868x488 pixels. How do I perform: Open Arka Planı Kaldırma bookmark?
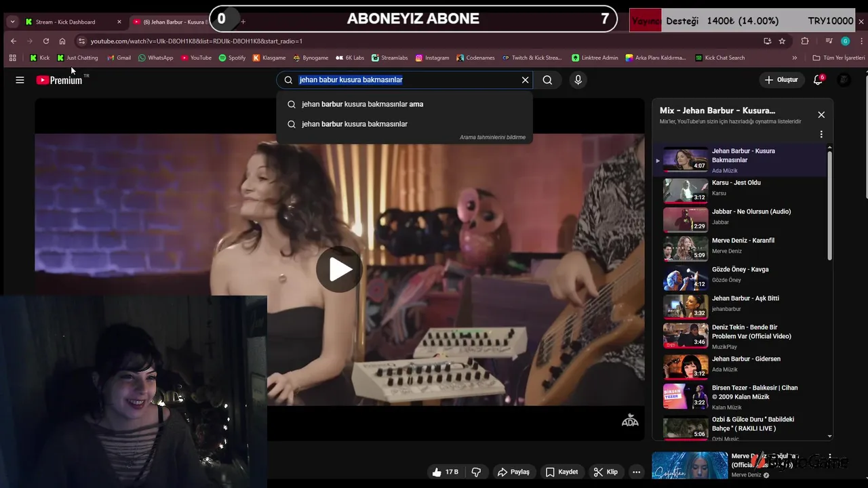(x=656, y=58)
